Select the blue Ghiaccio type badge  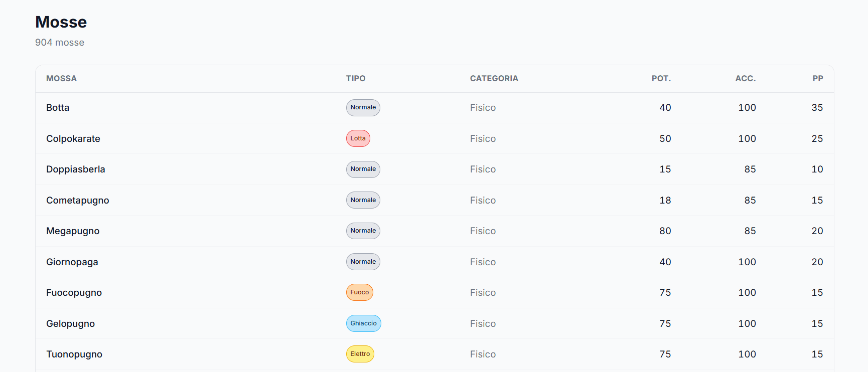(363, 323)
